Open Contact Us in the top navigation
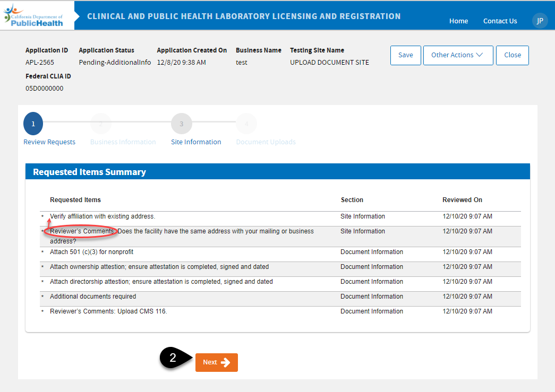 (x=500, y=21)
